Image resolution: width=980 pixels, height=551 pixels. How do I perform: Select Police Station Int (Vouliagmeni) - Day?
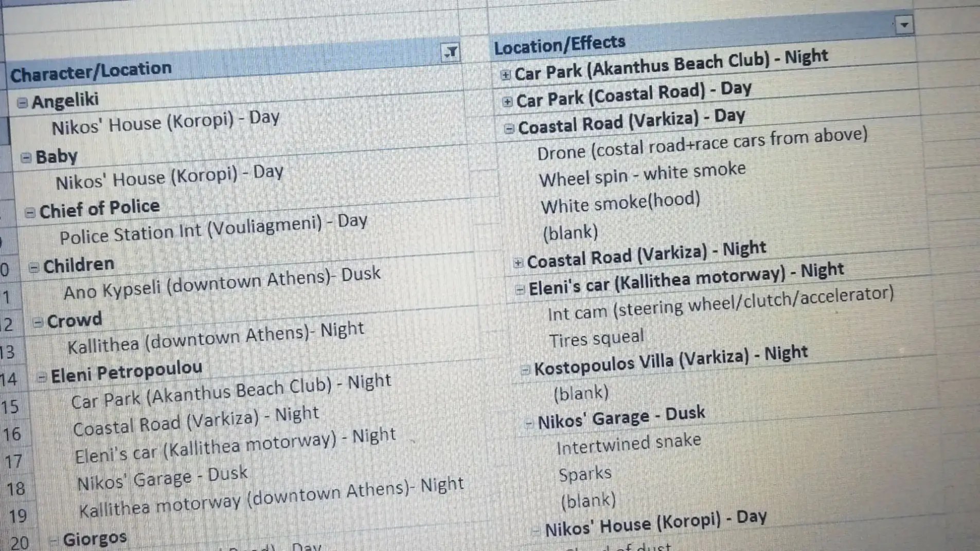(213, 229)
